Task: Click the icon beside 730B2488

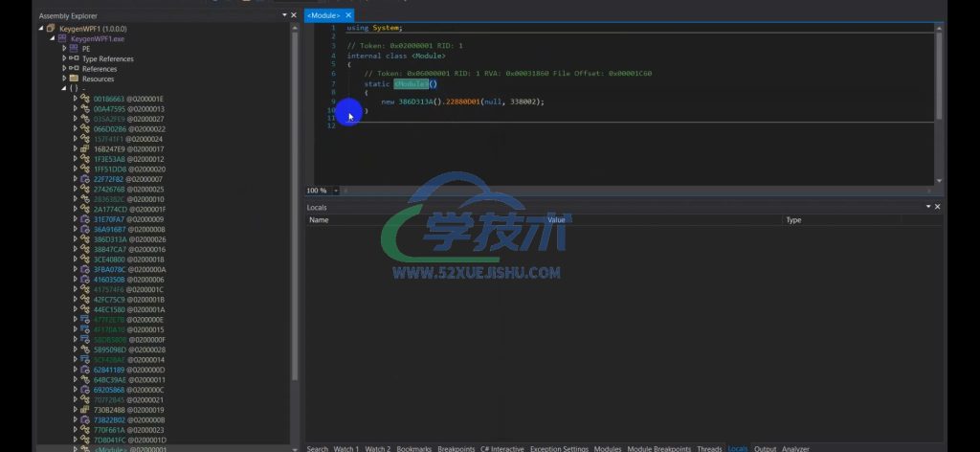Action: [x=85, y=410]
